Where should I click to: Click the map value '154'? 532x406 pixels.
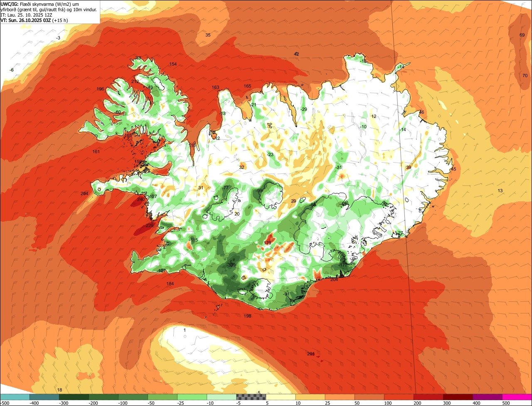[173, 64]
